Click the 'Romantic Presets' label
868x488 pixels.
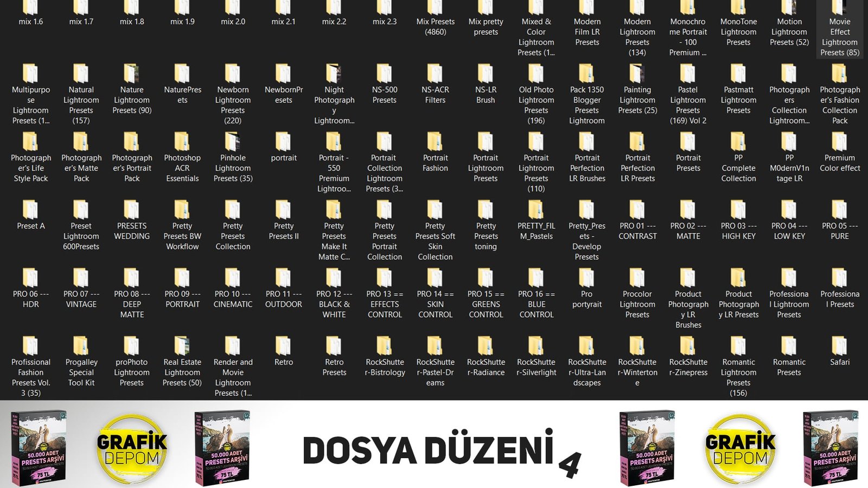pos(789,367)
